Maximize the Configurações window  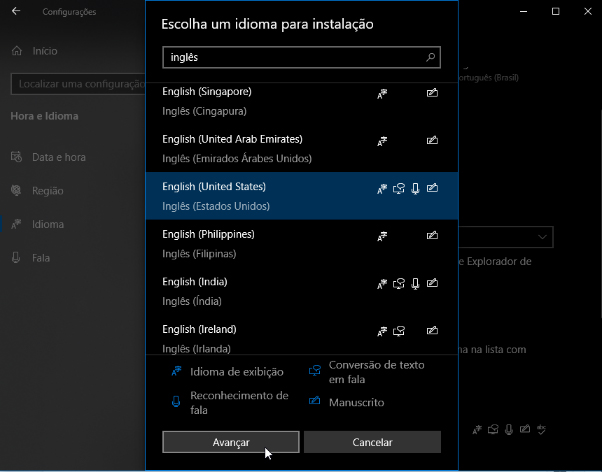coord(555,12)
